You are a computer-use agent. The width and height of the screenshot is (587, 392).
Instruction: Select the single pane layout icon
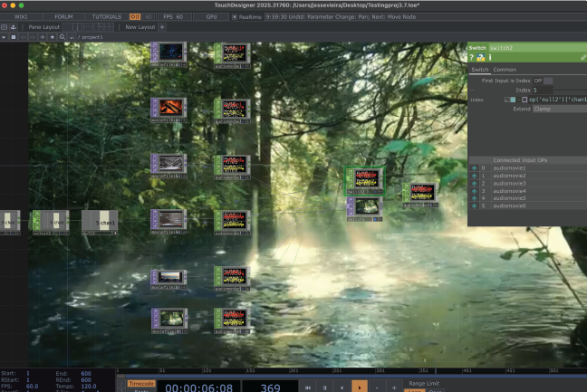point(67,27)
